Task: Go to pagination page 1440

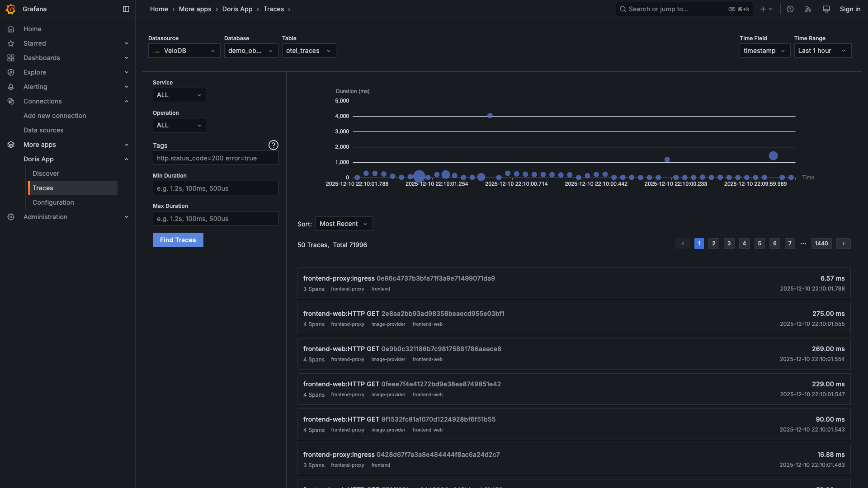Action: (821, 244)
